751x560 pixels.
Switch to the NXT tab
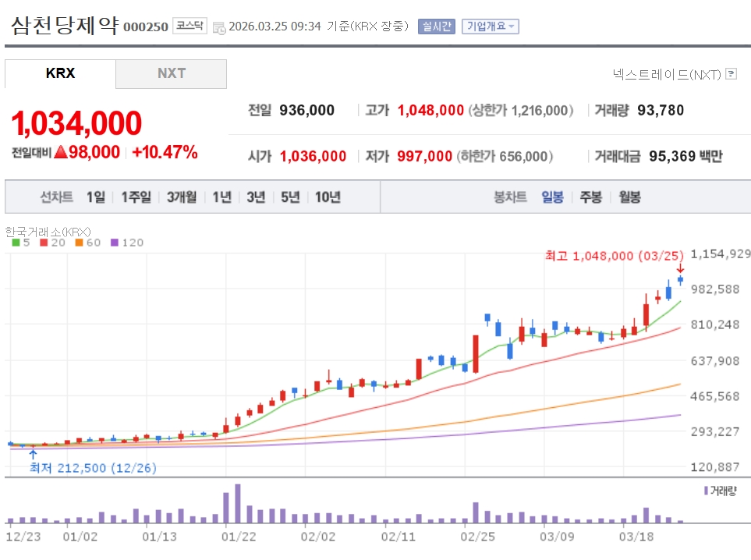tap(172, 73)
